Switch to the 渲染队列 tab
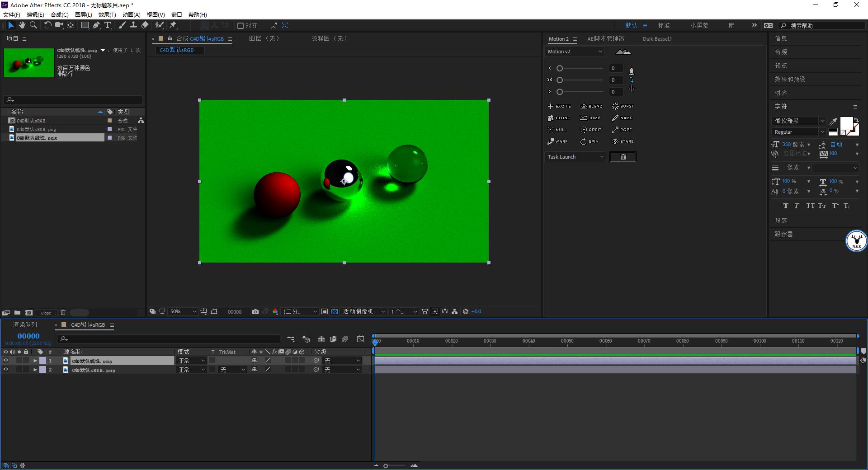This screenshot has height=470, width=868. point(25,325)
